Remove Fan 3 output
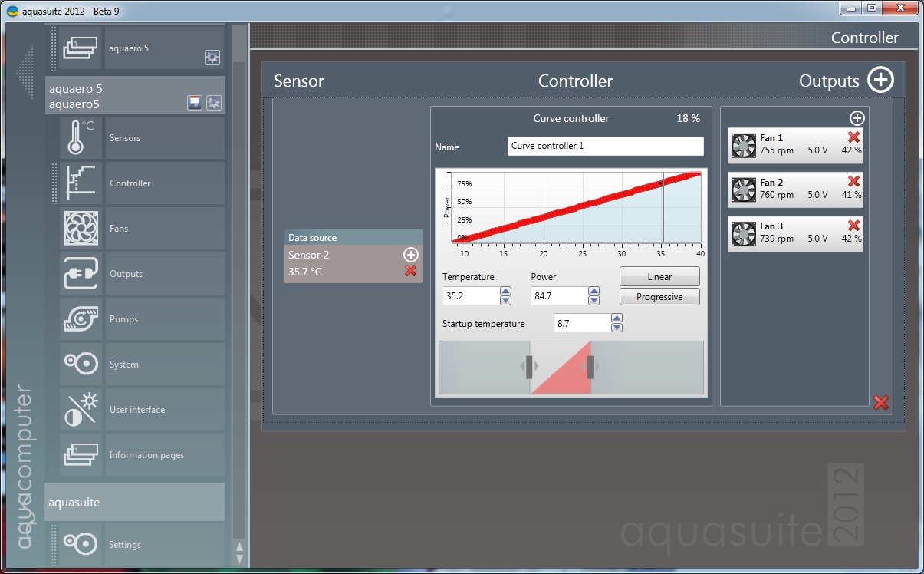The height and width of the screenshot is (574, 924). pos(853,226)
